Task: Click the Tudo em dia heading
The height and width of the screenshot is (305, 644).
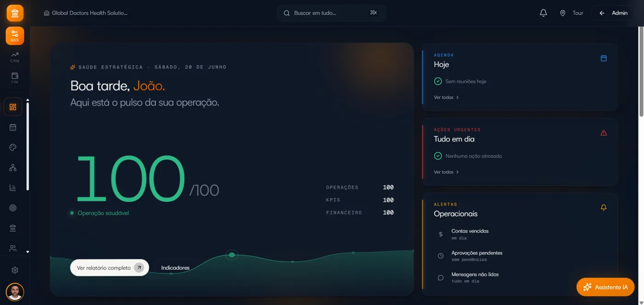Action: [x=454, y=139]
